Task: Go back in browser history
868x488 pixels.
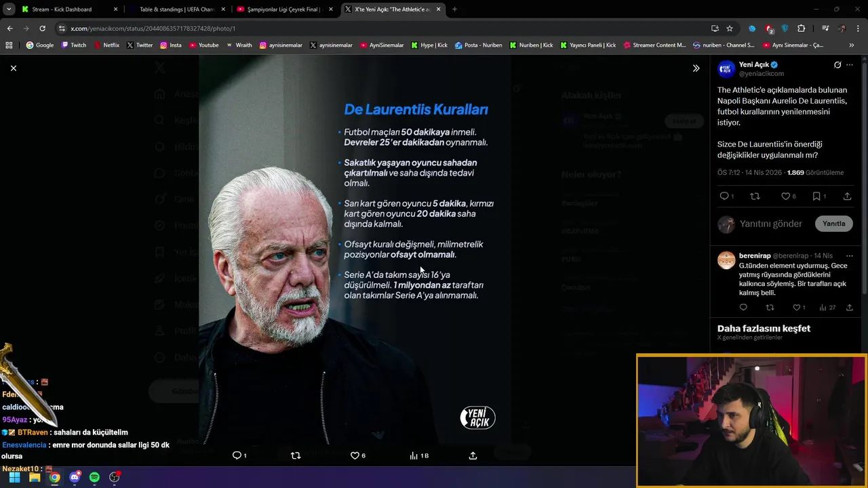Action: coord(9,28)
